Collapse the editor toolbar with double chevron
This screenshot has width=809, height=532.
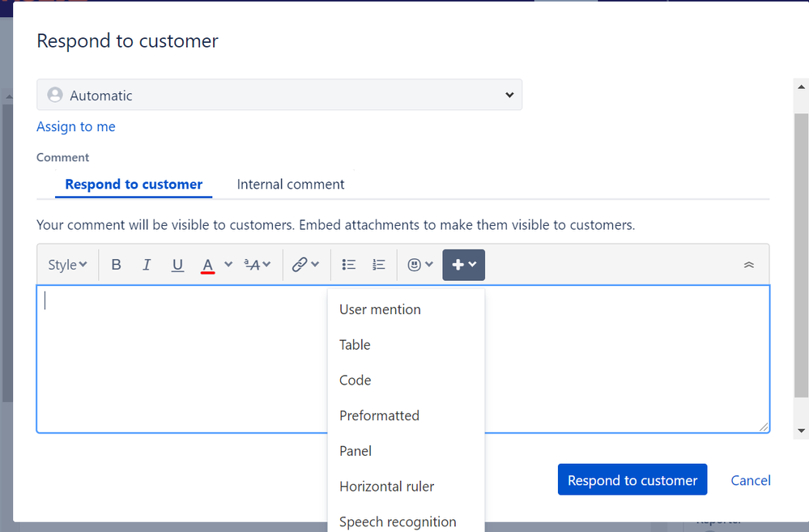pos(748,265)
